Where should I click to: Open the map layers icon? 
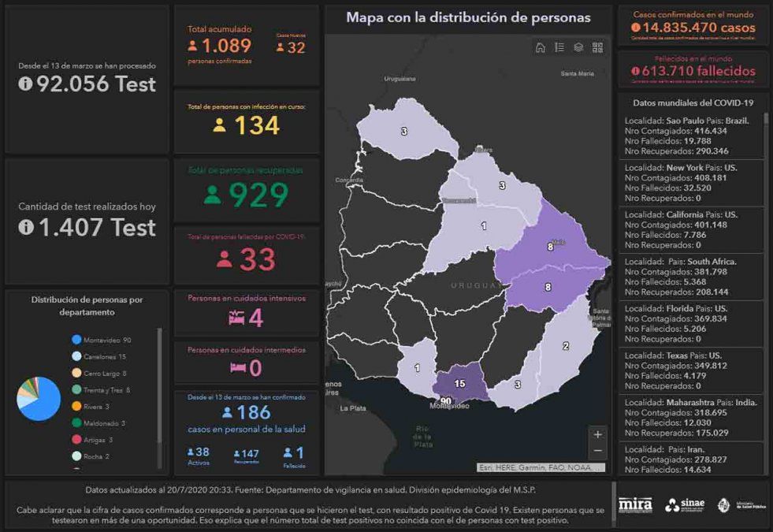coord(578,47)
